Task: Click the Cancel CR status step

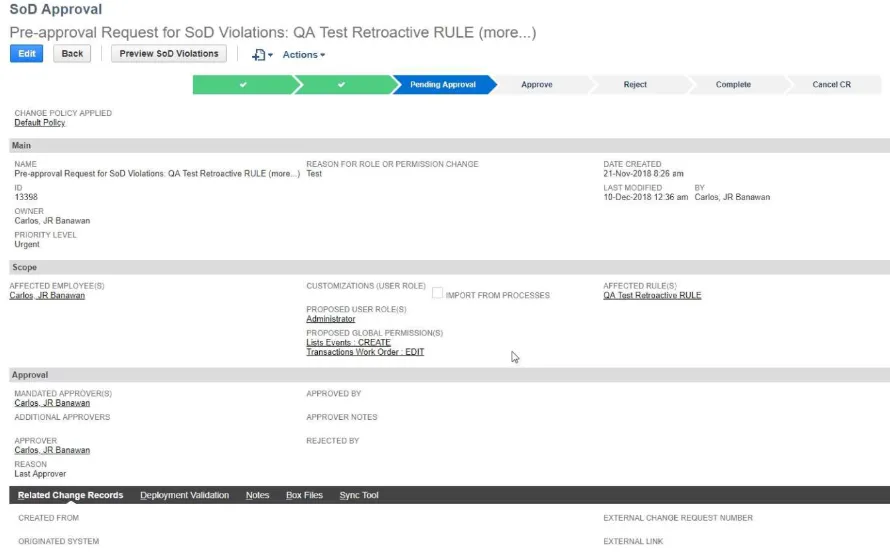Action: [831, 85]
